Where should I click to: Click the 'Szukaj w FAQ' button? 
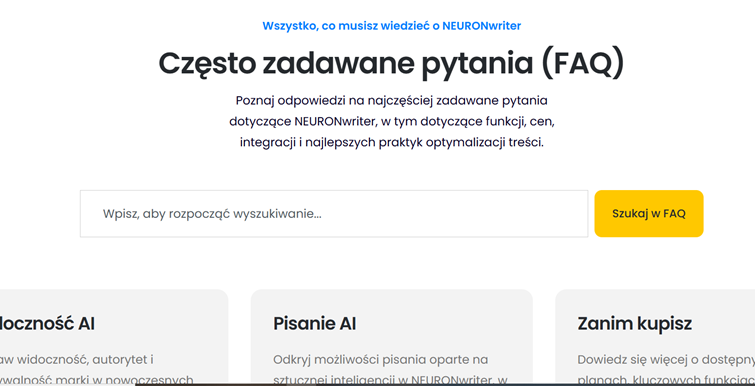tap(649, 214)
